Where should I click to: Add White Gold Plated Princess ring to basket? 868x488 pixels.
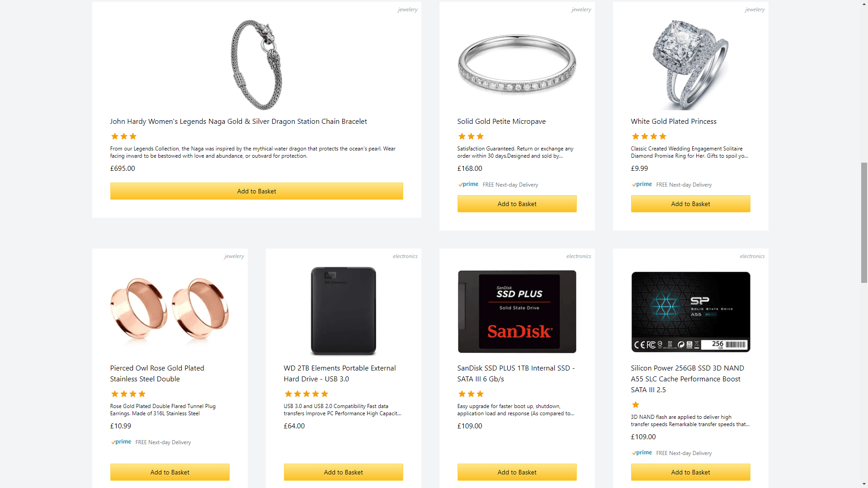(690, 204)
